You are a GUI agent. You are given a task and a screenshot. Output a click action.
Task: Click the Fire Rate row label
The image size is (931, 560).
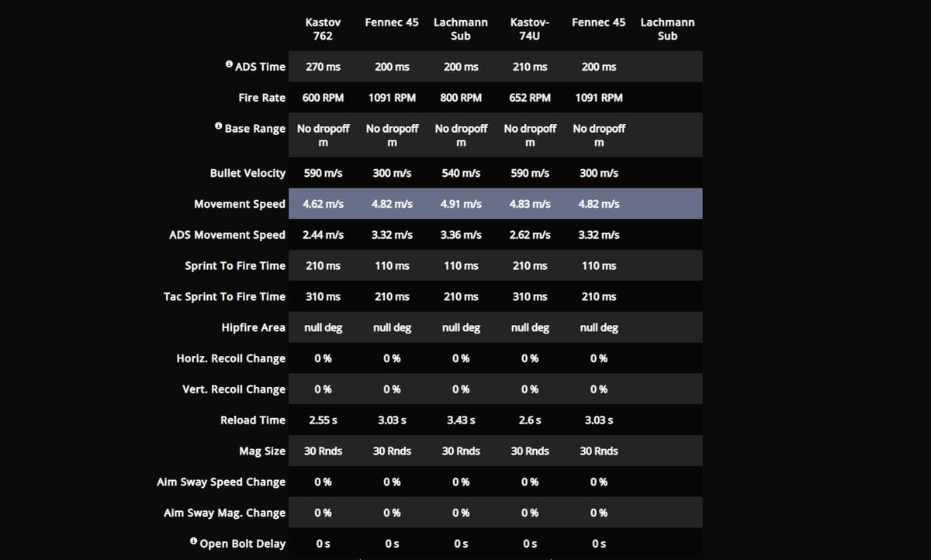tap(261, 98)
